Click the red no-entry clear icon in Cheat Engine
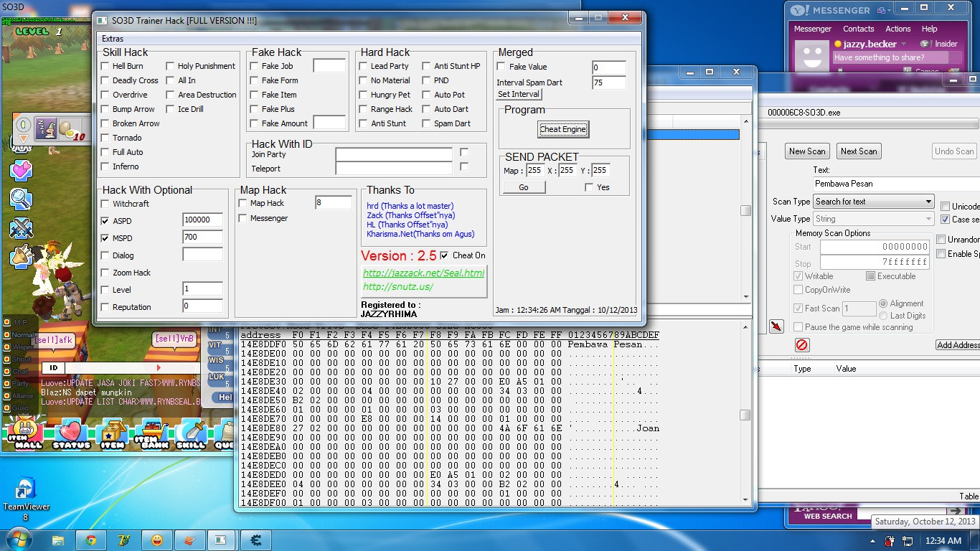Viewport: 980px width, 551px height. point(802,345)
